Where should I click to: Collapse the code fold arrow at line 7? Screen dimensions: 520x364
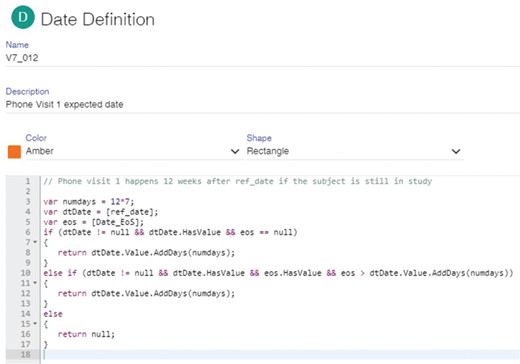coord(35,242)
